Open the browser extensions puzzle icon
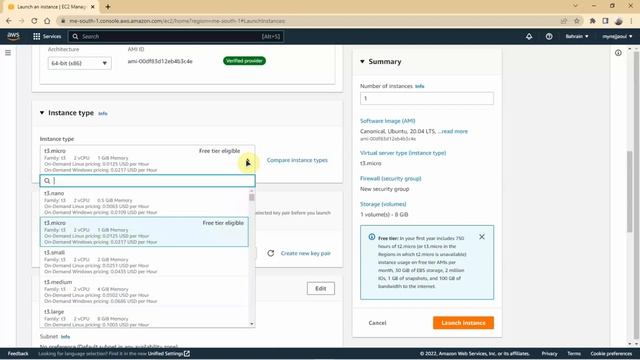This screenshot has width=640, height=360. point(593,21)
